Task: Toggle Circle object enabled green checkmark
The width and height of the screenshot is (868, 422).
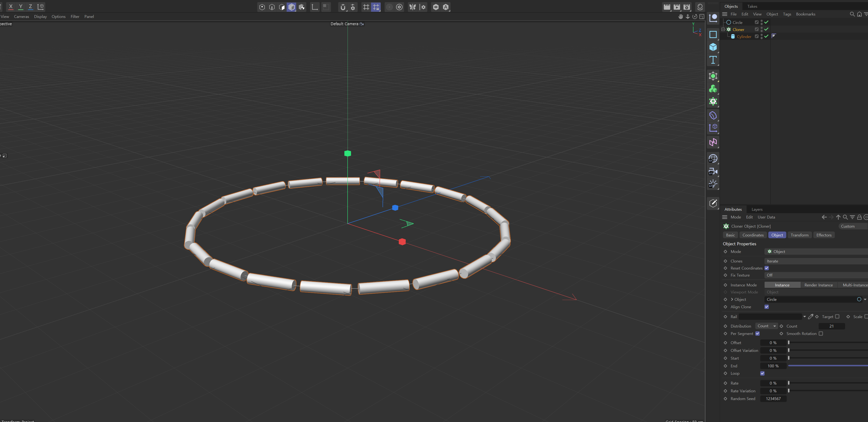Action: coord(766,22)
